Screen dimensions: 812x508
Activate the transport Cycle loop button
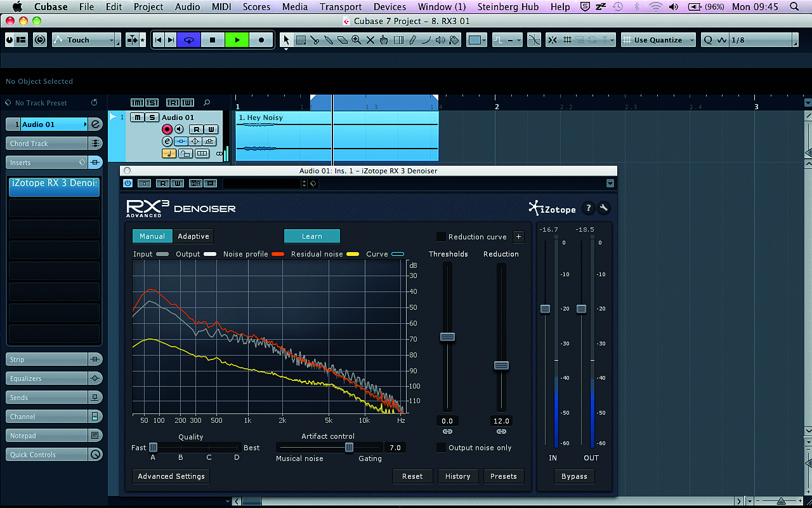click(x=188, y=40)
